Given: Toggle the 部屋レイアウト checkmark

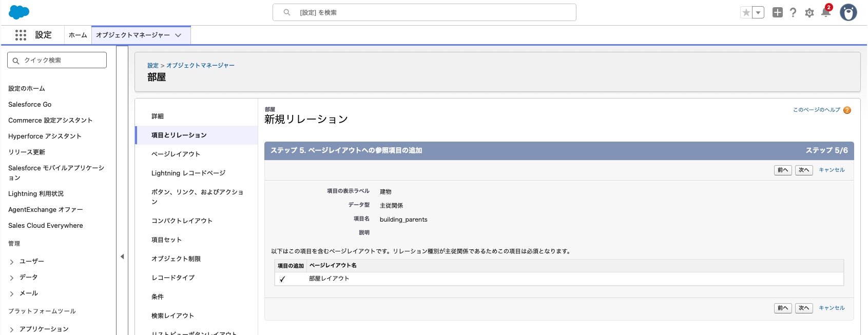Looking at the screenshot, I should (x=282, y=279).
